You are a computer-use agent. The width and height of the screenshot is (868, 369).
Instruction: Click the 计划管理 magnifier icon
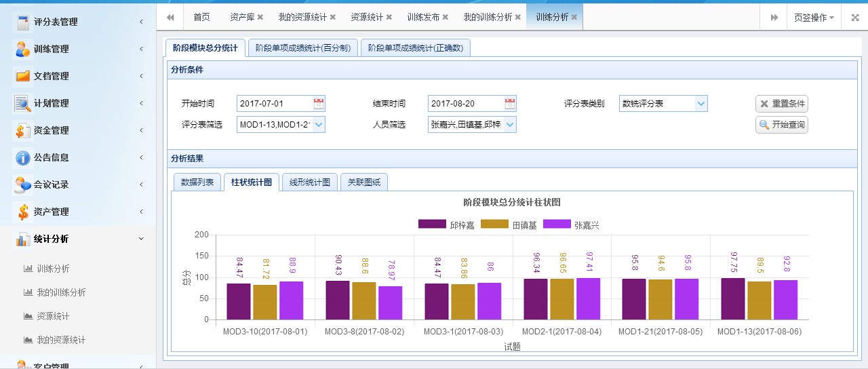[x=23, y=103]
